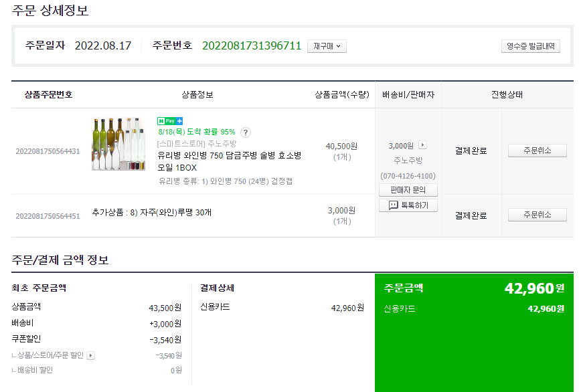The width and height of the screenshot is (579, 392).
Task: Click the 상품금액 43,500원 value
Action: click(165, 308)
